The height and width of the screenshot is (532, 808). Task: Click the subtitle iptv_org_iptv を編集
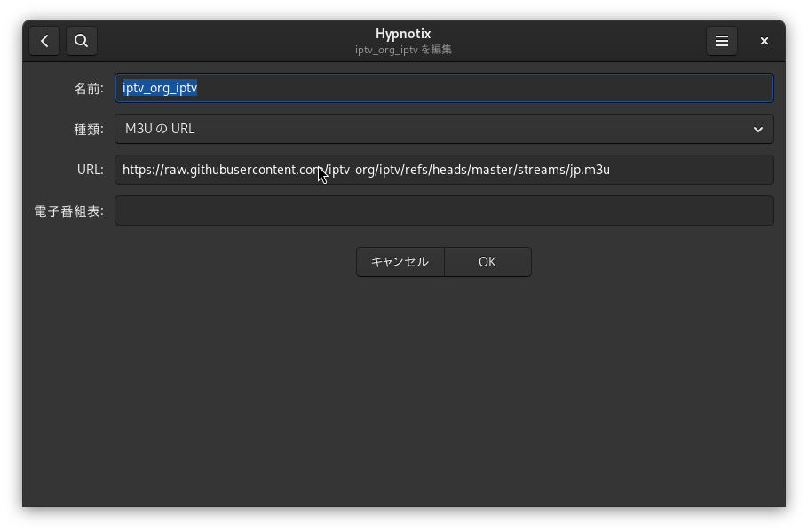point(403,50)
